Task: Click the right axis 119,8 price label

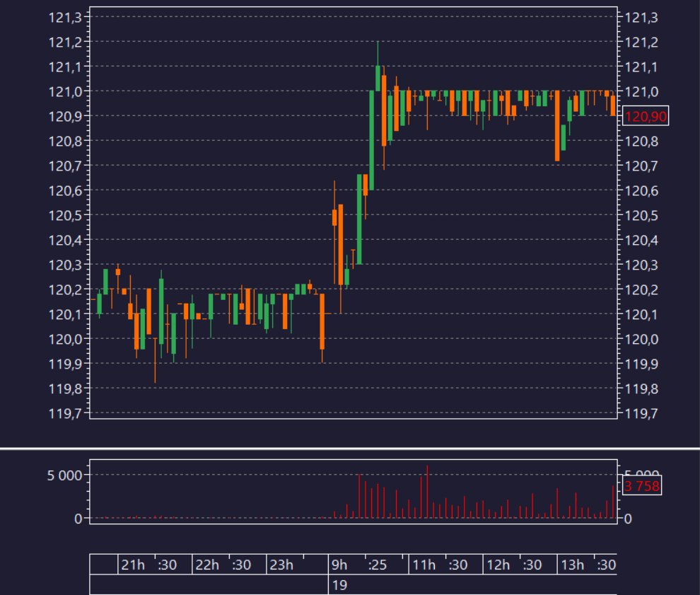Action: coord(641,388)
